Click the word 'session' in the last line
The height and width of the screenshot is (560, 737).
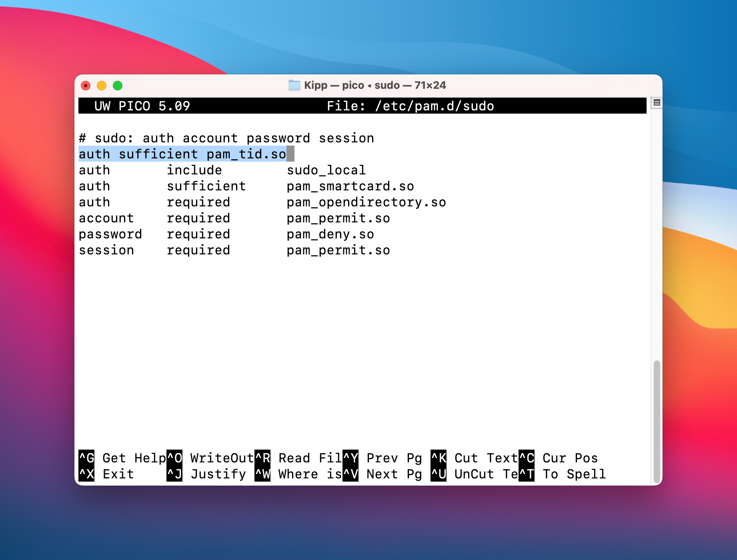106,250
